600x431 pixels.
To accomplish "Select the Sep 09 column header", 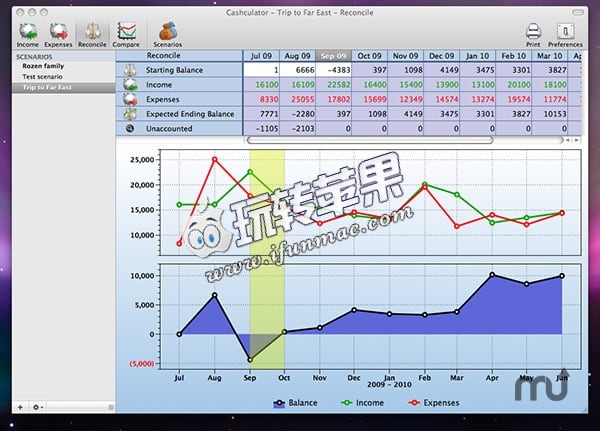I will [333, 56].
